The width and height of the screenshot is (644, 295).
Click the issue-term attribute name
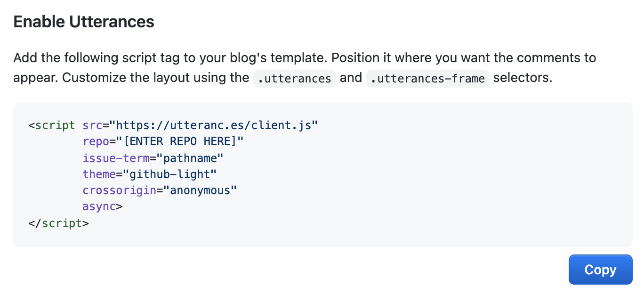[116, 158]
